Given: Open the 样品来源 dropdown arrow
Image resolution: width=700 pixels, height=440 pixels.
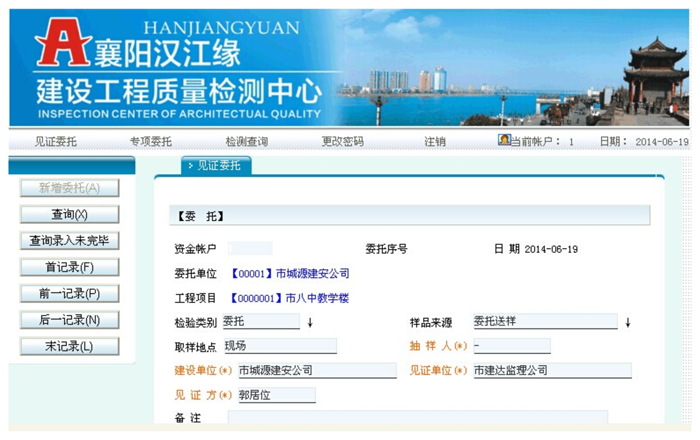Looking at the screenshot, I should 628,322.
